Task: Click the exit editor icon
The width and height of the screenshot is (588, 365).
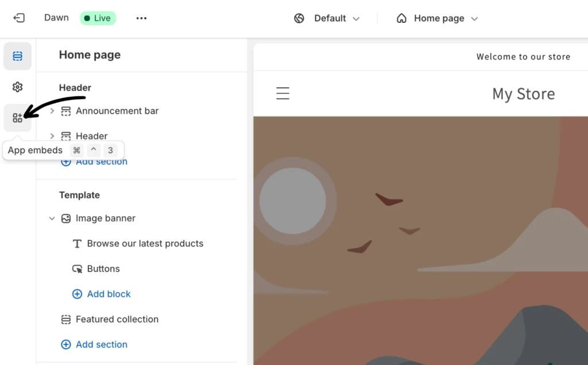Action: (19, 18)
